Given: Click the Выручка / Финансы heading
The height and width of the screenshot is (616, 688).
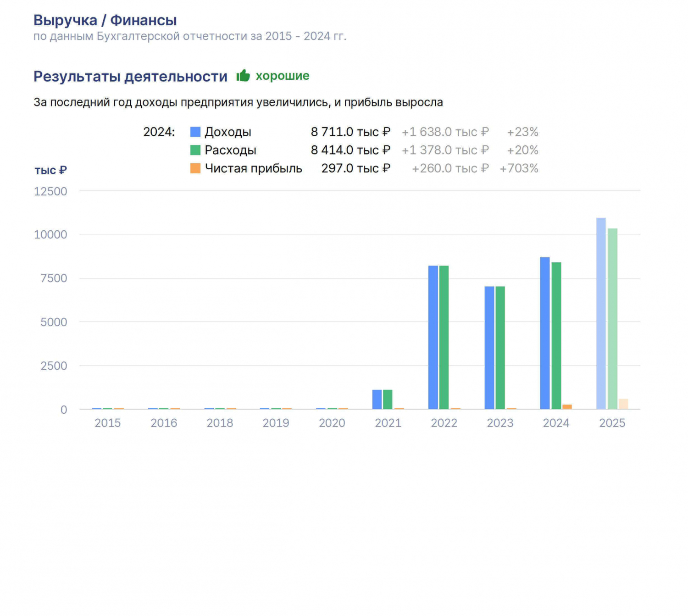Looking at the screenshot, I should pos(105,20).
